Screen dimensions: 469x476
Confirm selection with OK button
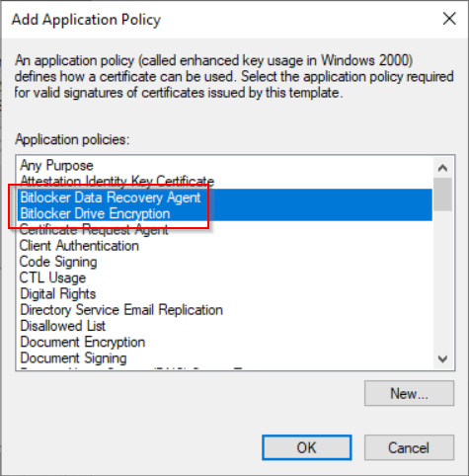click(x=307, y=447)
